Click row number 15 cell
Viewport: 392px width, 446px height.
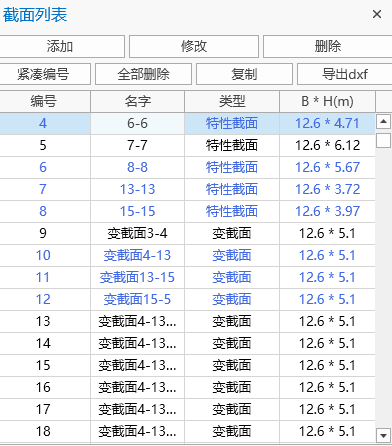(x=45, y=365)
